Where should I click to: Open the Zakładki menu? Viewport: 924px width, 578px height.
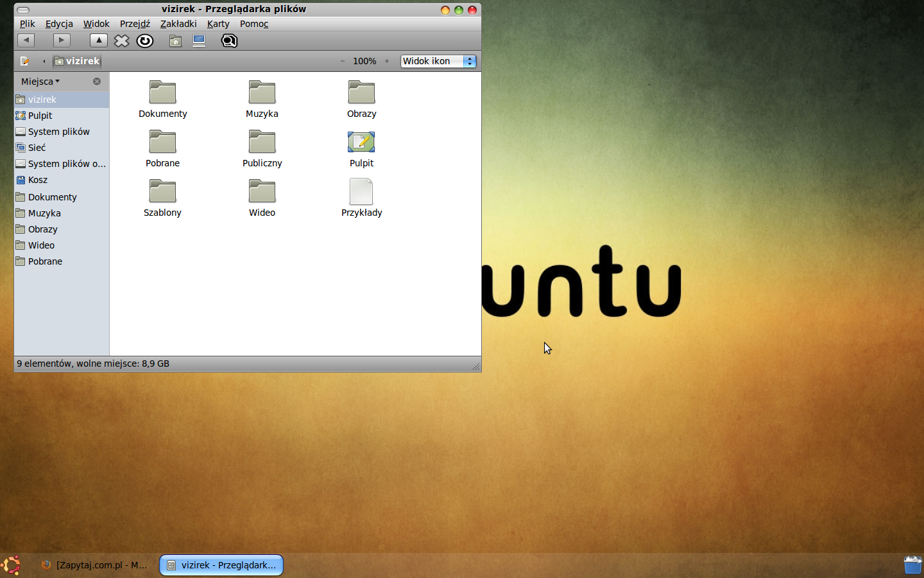[178, 24]
